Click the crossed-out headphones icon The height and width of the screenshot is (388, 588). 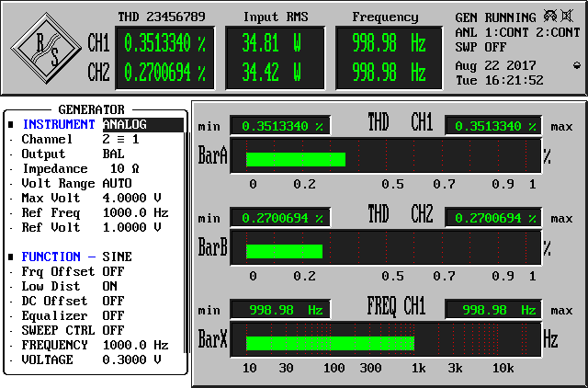click(550, 17)
